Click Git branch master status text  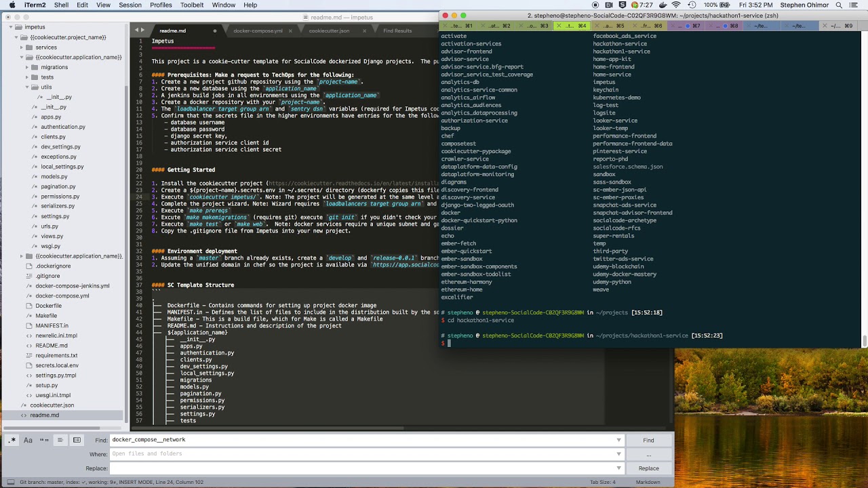pos(43,483)
